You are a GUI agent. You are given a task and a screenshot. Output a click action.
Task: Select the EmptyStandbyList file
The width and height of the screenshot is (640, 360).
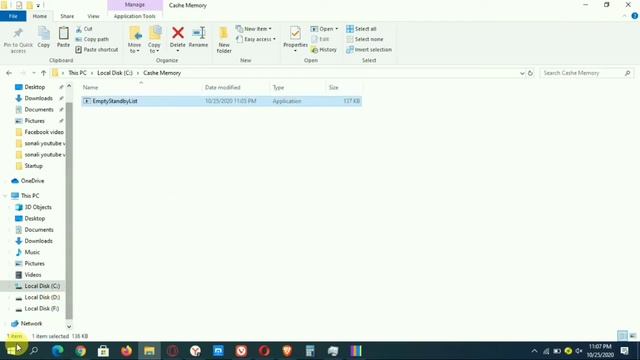click(x=221, y=101)
